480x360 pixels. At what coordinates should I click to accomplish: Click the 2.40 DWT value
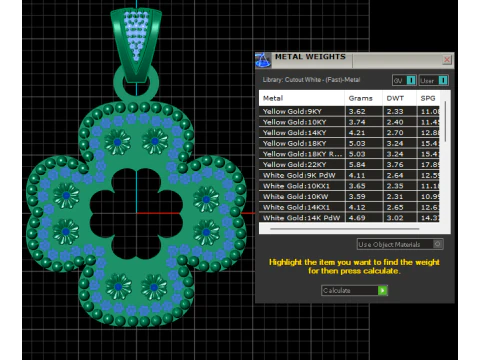tap(395, 122)
